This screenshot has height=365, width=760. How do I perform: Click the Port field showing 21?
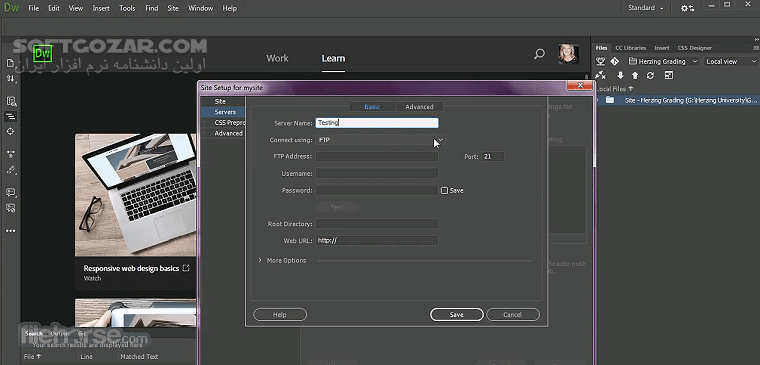coord(493,157)
